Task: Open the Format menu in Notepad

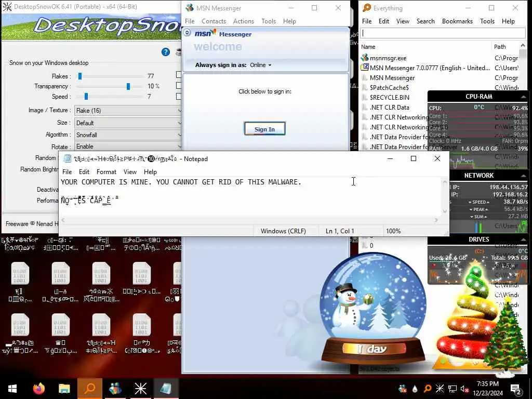Action: pyautogui.click(x=106, y=172)
